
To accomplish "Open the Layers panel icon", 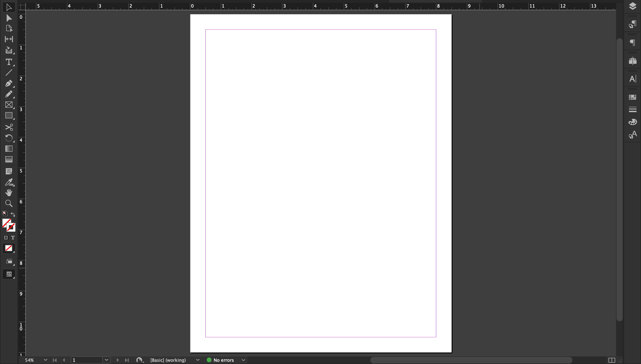I will point(633,6).
